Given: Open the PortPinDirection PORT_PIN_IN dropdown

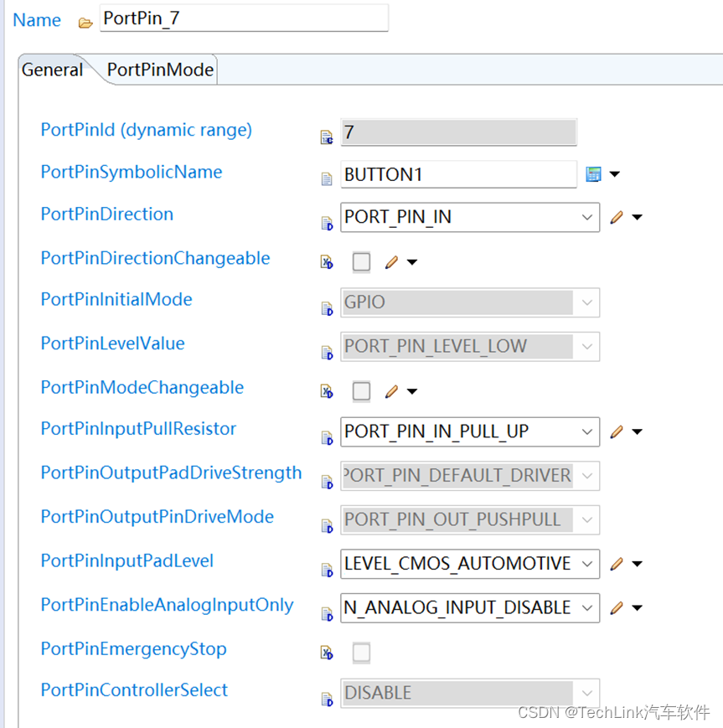Looking at the screenshot, I should point(470,217).
